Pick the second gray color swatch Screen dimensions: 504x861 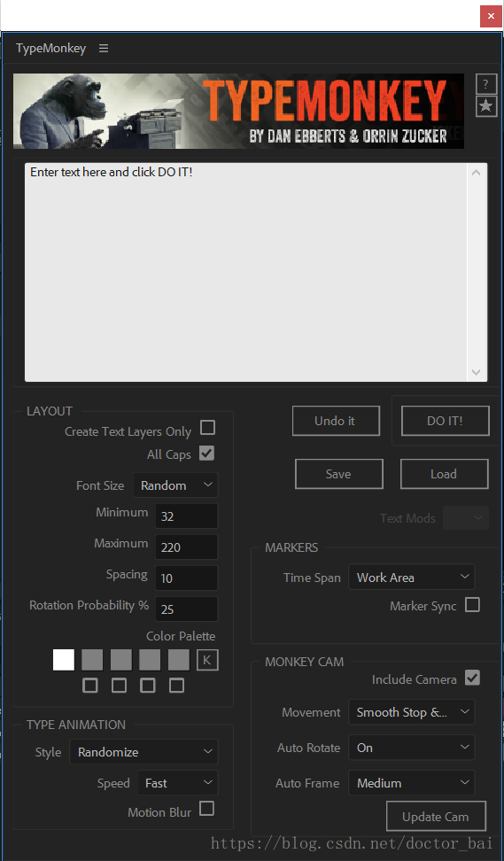tap(92, 660)
